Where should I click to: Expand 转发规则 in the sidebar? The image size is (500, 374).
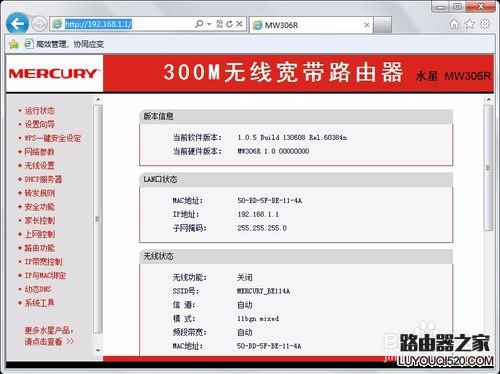(x=40, y=193)
